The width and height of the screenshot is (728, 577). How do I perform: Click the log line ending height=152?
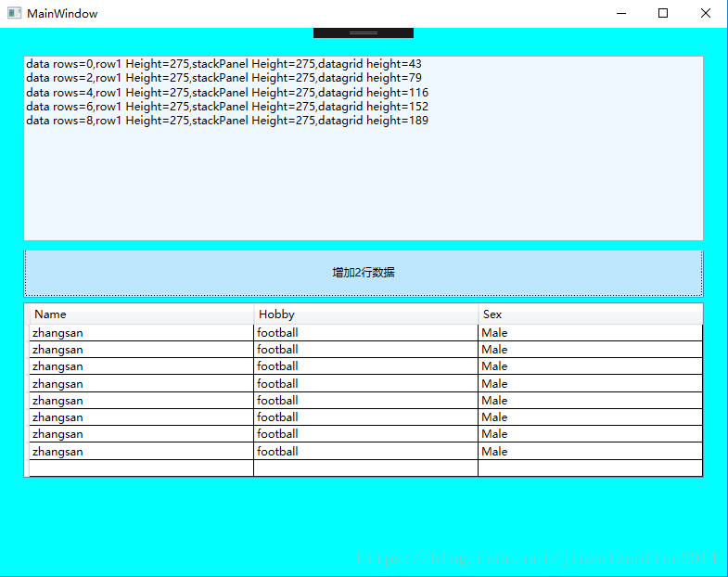[227, 107]
